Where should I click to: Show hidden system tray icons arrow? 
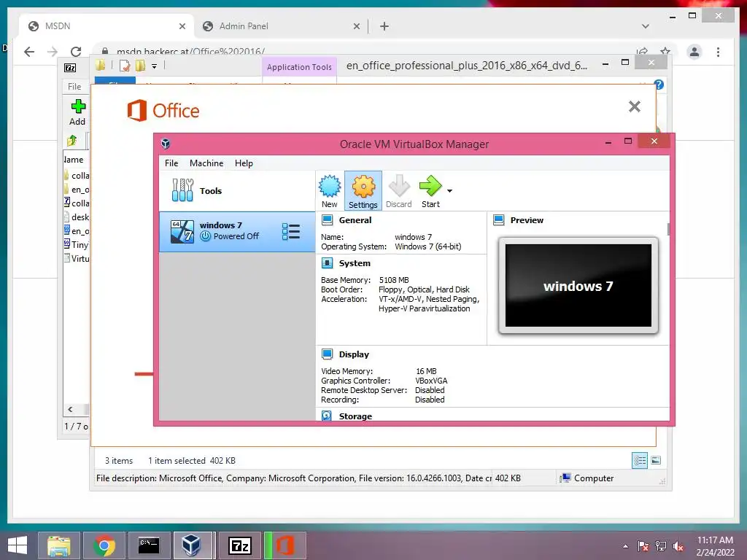[625, 546]
